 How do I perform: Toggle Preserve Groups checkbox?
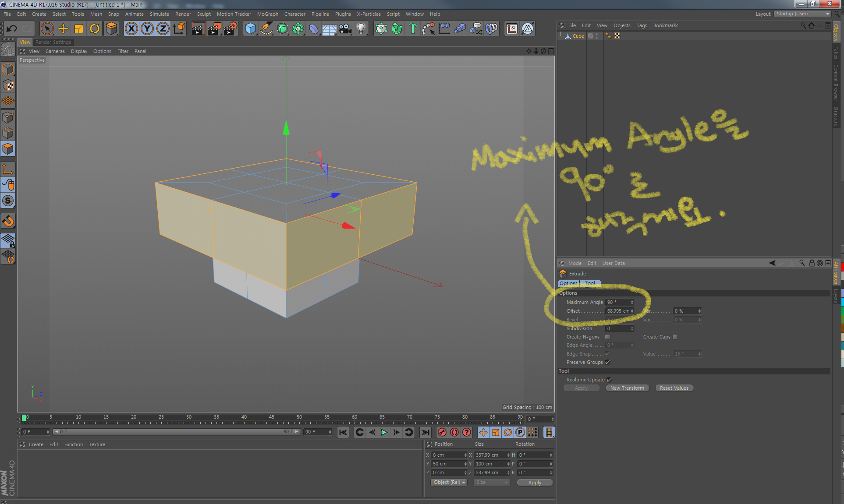coord(607,362)
